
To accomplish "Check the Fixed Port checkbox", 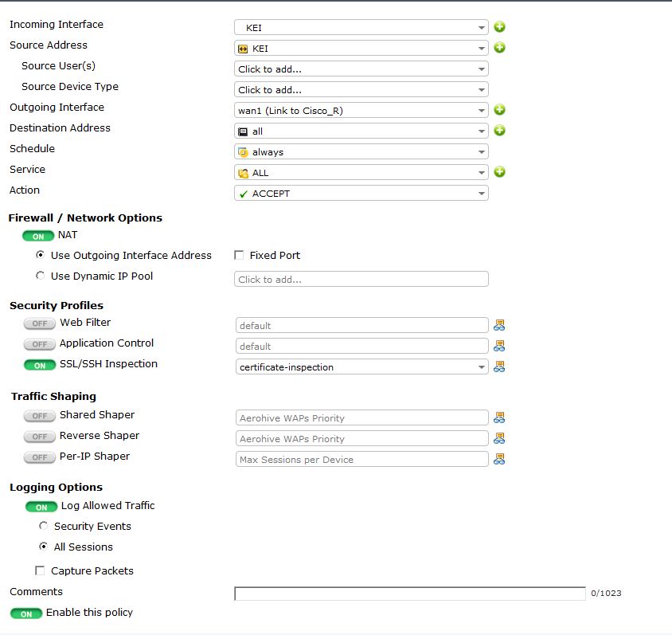I will [x=239, y=256].
